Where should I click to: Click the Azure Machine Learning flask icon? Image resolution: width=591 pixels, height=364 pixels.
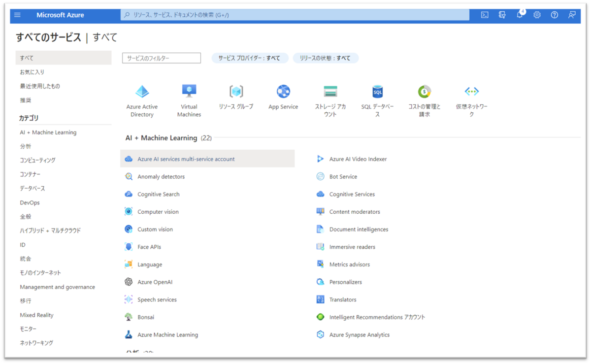pyautogui.click(x=129, y=334)
